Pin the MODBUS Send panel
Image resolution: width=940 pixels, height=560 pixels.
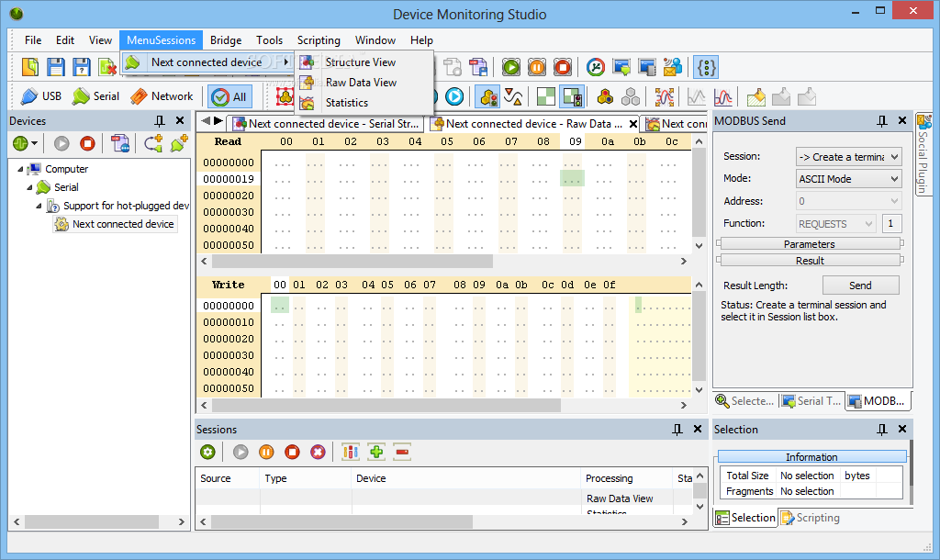pyautogui.click(x=882, y=120)
